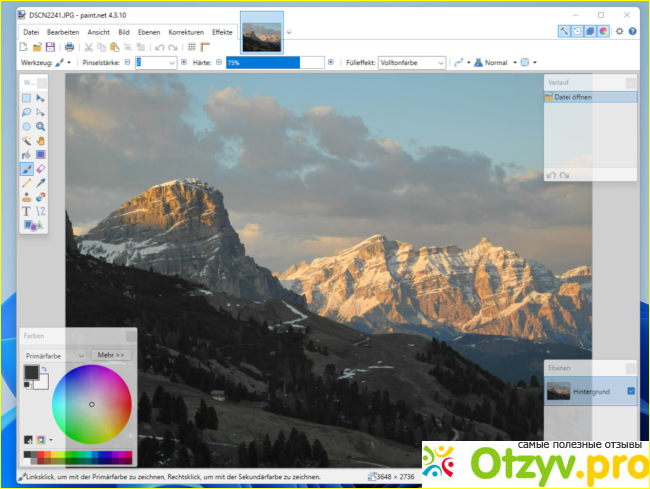Choose the Paint Bucket tool

tap(27, 155)
